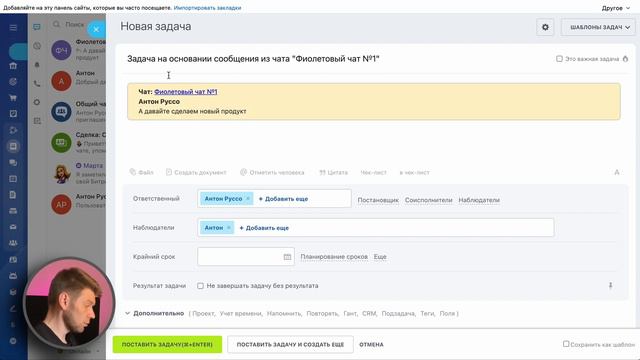Open the chats icon in messenger sidebar
The image size is (640, 360).
click(x=37, y=27)
